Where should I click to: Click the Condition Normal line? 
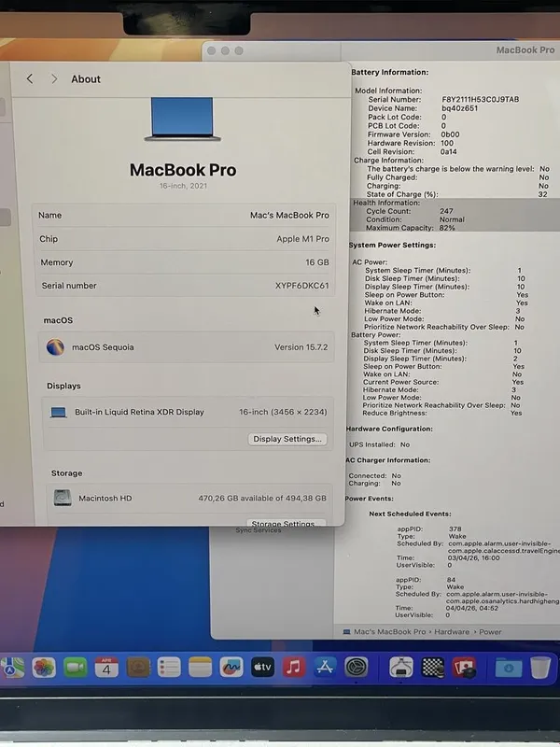tap(415, 219)
